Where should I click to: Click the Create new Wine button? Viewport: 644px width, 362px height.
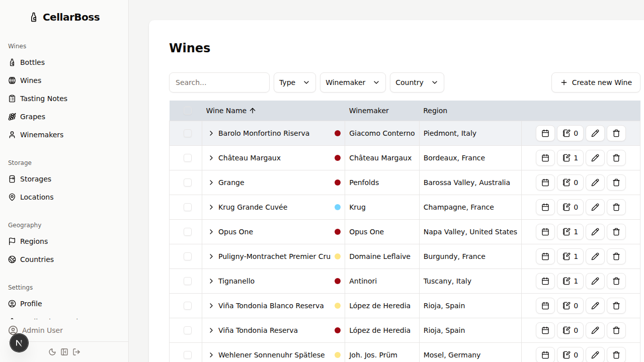(596, 82)
